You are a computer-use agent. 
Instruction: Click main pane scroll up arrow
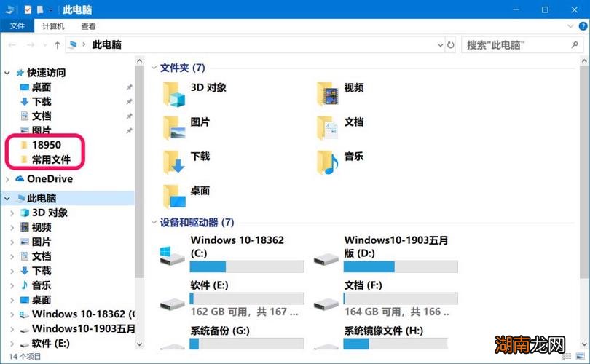tap(584, 61)
